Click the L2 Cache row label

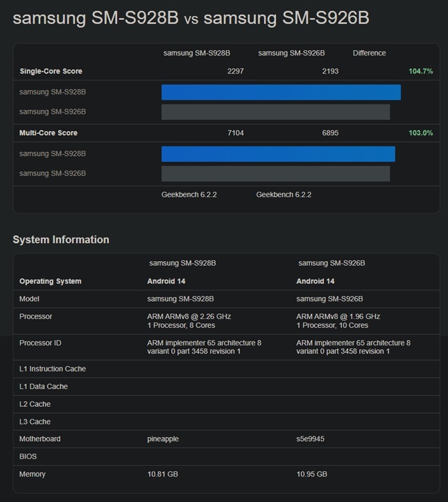pos(35,404)
